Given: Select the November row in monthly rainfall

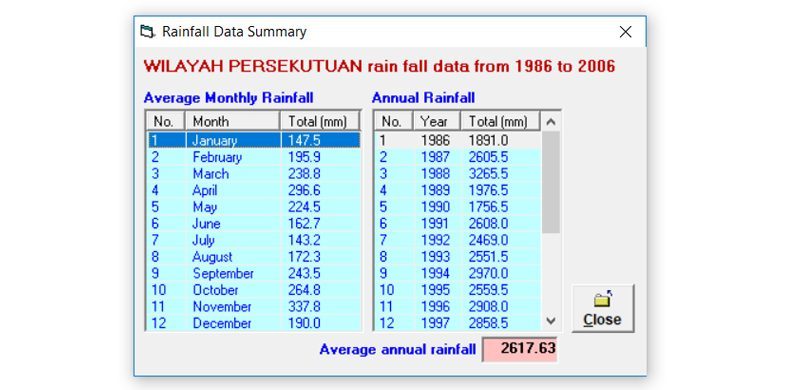Looking at the screenshot, I should point(254,307).
